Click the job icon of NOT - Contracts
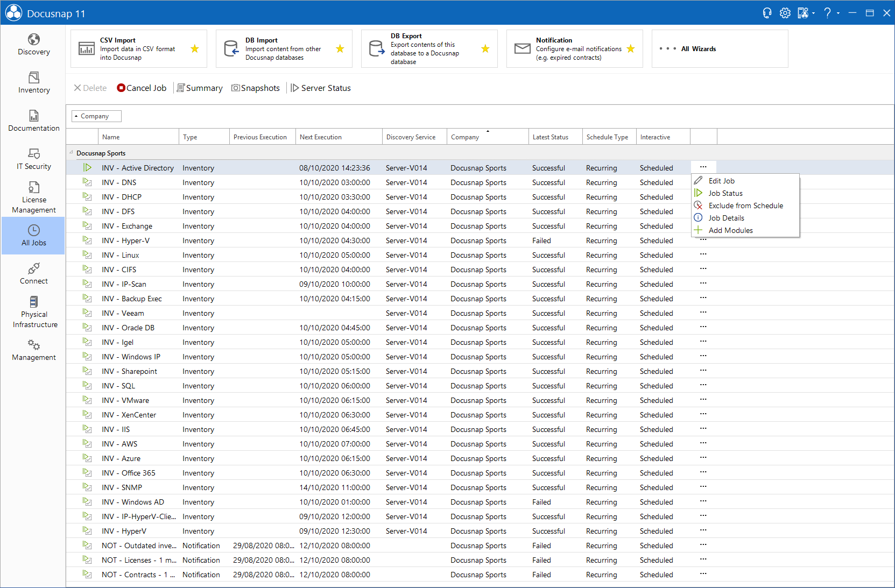This screenshot has width=895, height=588. click(x=87, y=575)
